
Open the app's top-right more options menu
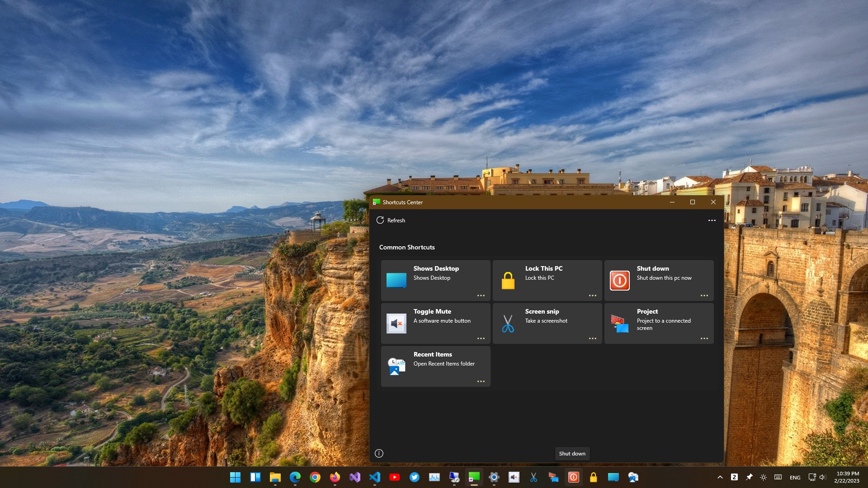pos(712,221)
